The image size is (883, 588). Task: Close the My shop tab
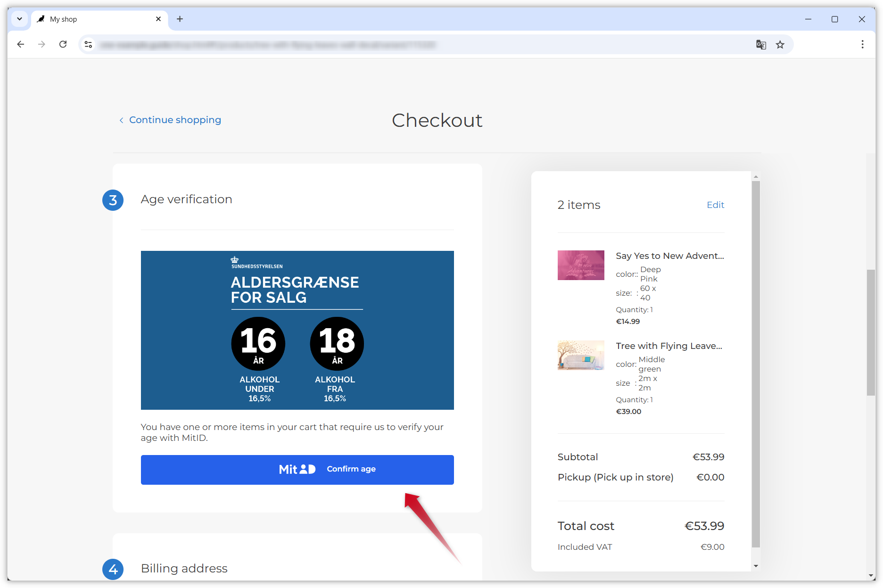pyautogui.click(x=158, y=19)
